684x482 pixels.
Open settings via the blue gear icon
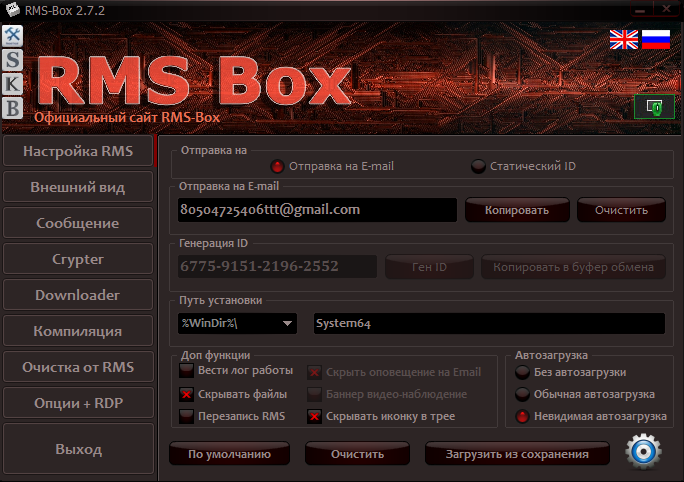tap(643, 452)
